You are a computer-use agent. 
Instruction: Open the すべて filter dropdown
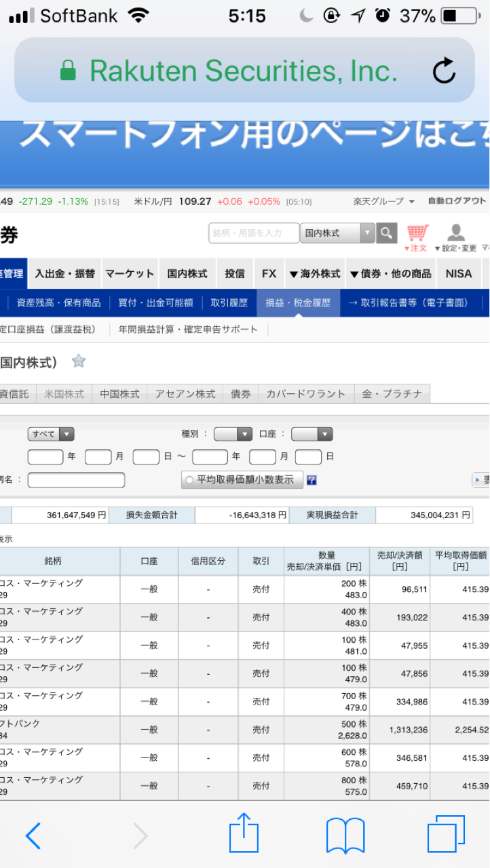coord(51,434)
